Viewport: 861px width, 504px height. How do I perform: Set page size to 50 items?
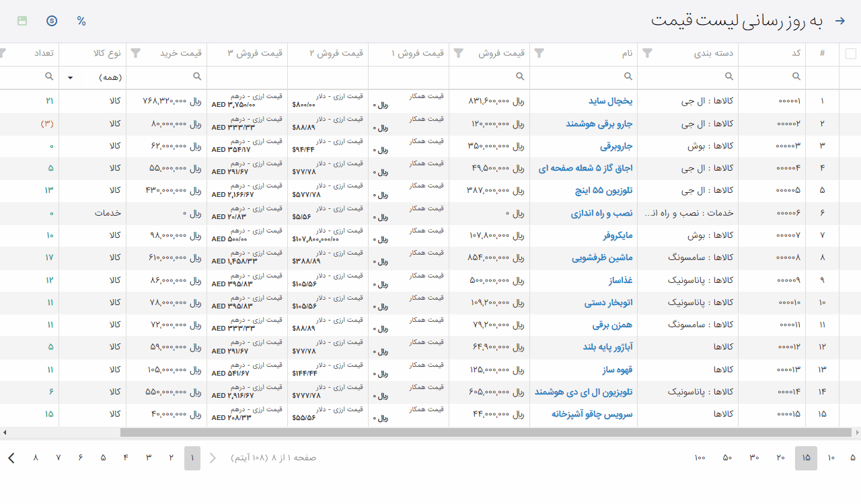coord(727,458)
